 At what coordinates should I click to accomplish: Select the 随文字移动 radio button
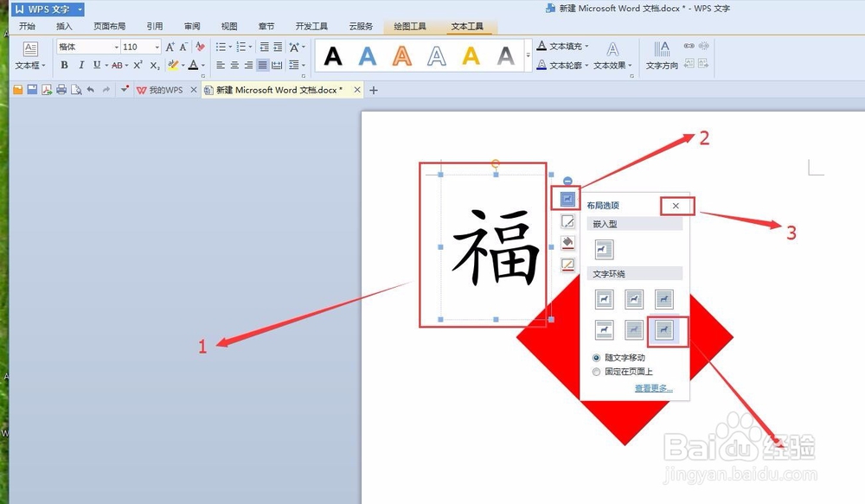point(596,357)
